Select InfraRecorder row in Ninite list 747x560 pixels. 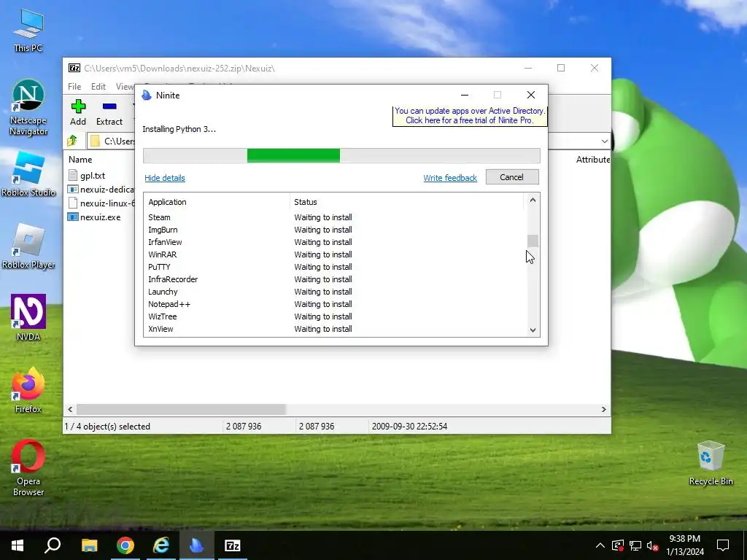tap(335, 279)
